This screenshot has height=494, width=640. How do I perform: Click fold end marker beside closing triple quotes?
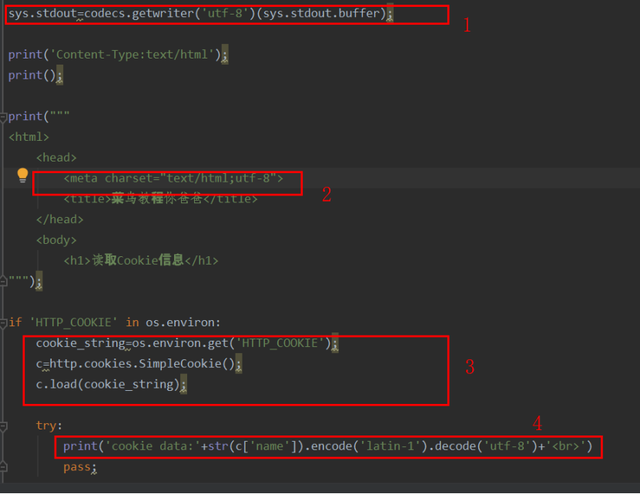point(3,281)
